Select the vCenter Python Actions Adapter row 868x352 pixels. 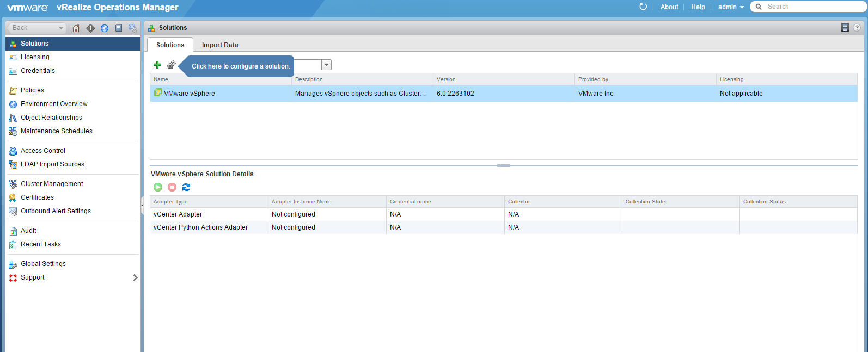(504, 227)
